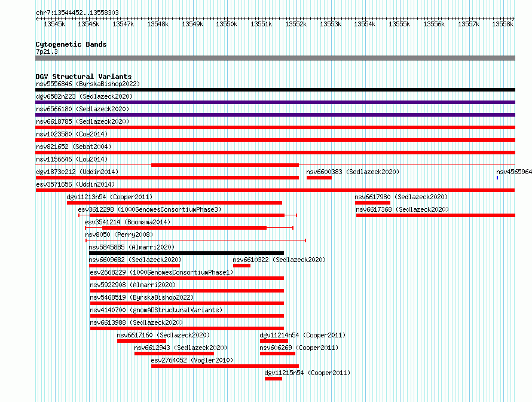Image resolution: width=532 pixels, height=402 pixels.
Task: Click the nsv6600383 (Sedlazeck2020) label
Action: 353,172
